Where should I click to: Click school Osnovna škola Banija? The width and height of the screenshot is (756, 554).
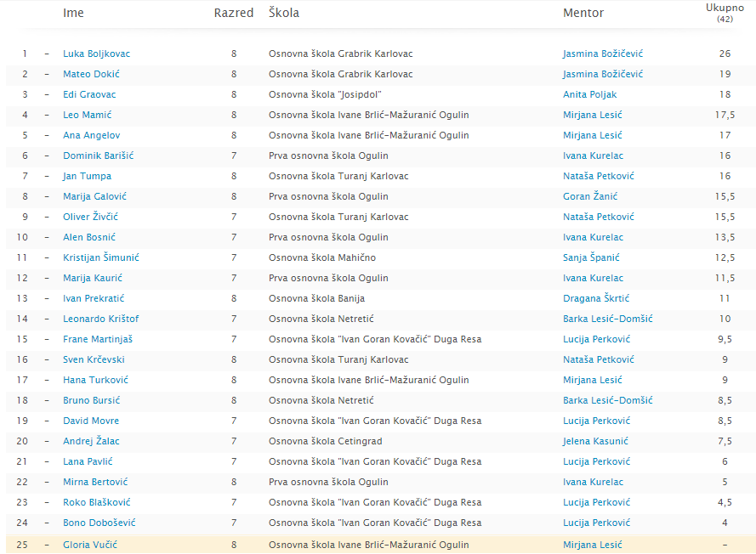click(316, 298)
